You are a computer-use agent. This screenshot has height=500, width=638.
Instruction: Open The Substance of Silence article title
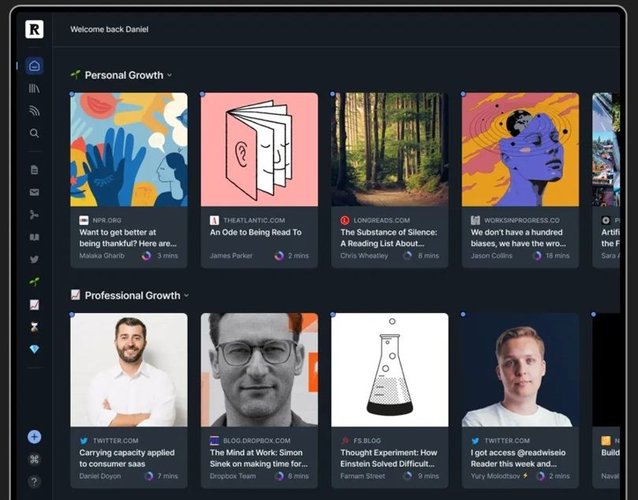pos(389,238)
